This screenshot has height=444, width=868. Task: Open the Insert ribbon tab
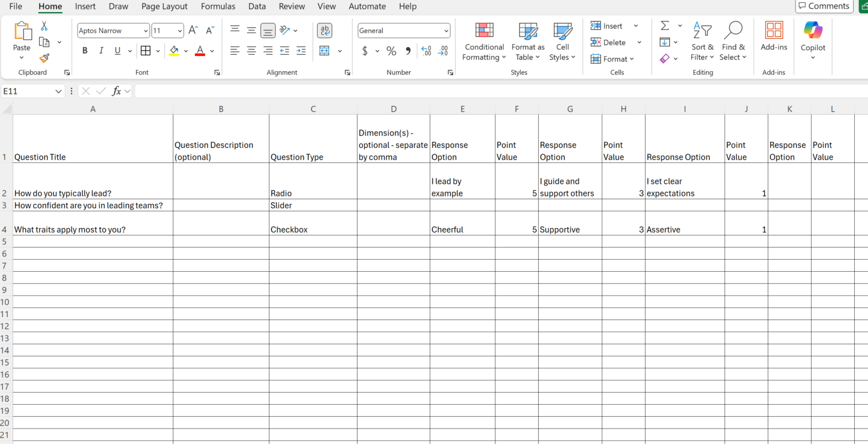point(85,7)
